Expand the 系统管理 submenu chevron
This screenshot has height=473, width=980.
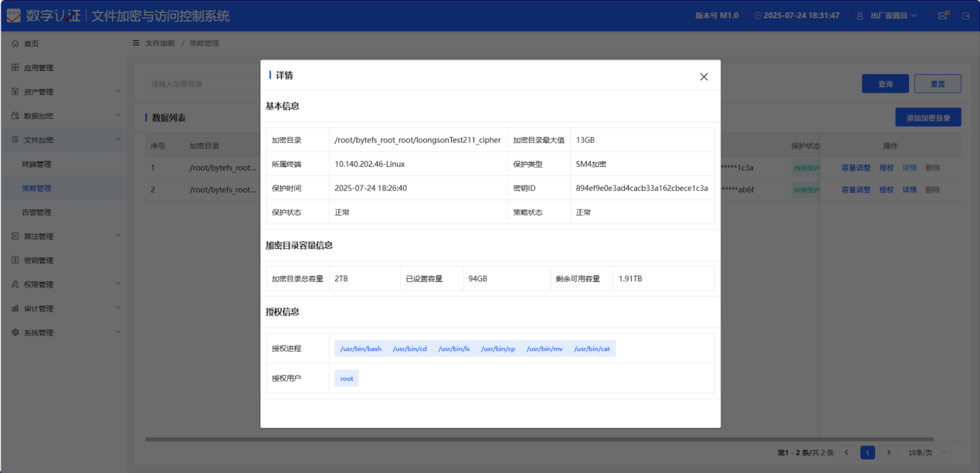[118, 332]
